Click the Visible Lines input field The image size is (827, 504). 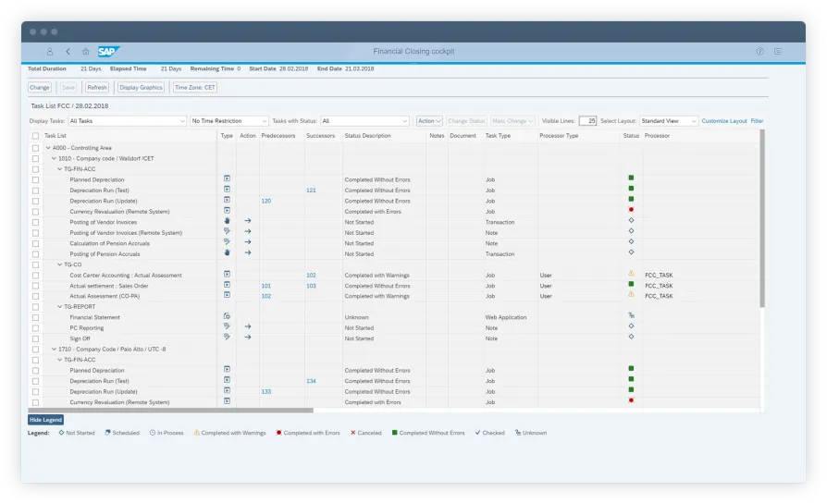587,121
